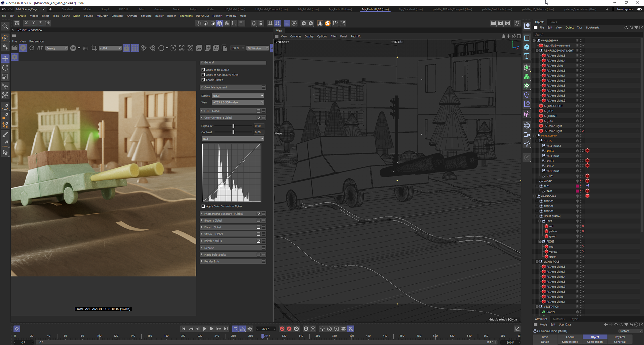Screen dimensions: 644x345
Task: Click the cube primitive icon in palette
Action: click(x=527, y=47)
